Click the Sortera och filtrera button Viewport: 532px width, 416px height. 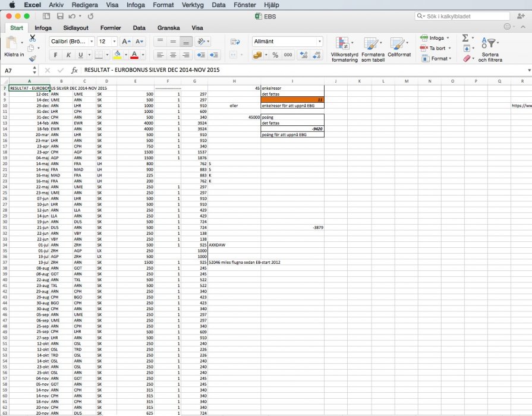(490, 49)
